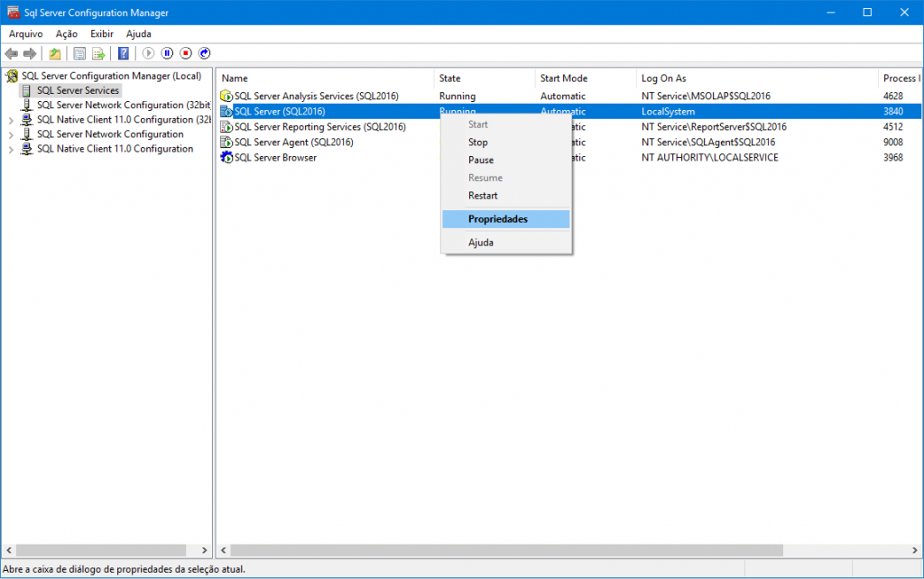Open the Exibir menu
Image resolution: width=924 pixels, height=579 pixels.
click(x=102, y=34)
